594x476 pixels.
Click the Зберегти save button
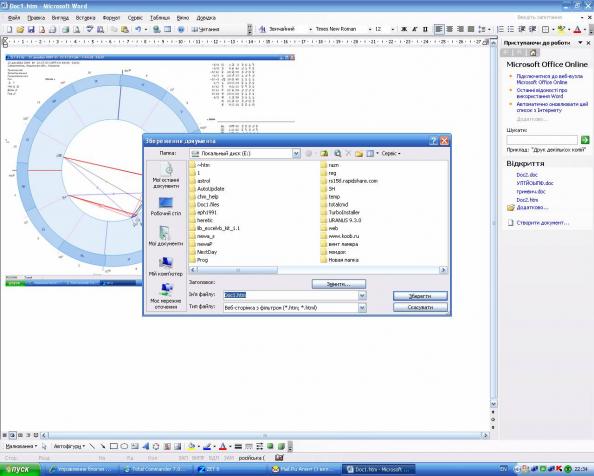coord(420,296)
